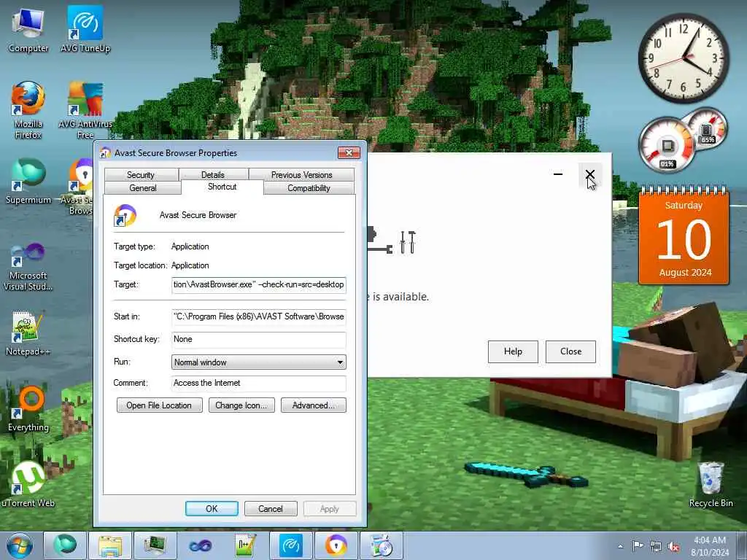Select the AVG AntiVirus Free desktop shortcut
Screen dimensions: 747x560
pyautogui.click(x=85, y=110)
